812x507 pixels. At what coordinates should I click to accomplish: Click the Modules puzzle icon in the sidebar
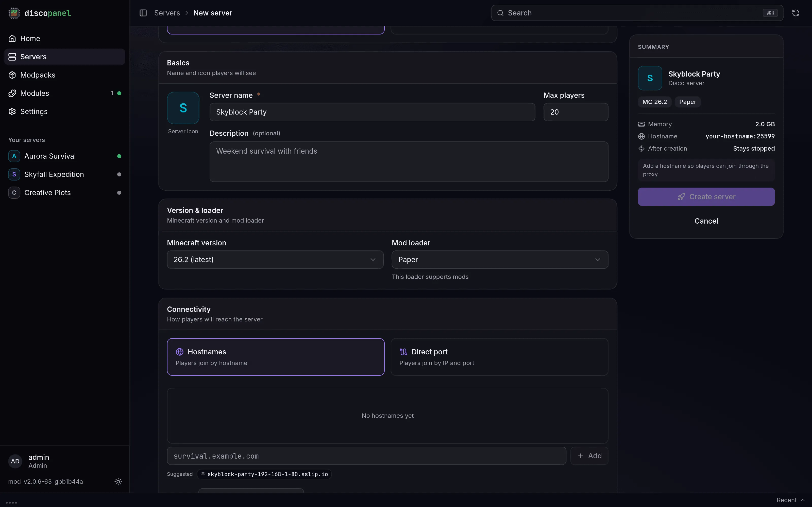tap(12, 93)
